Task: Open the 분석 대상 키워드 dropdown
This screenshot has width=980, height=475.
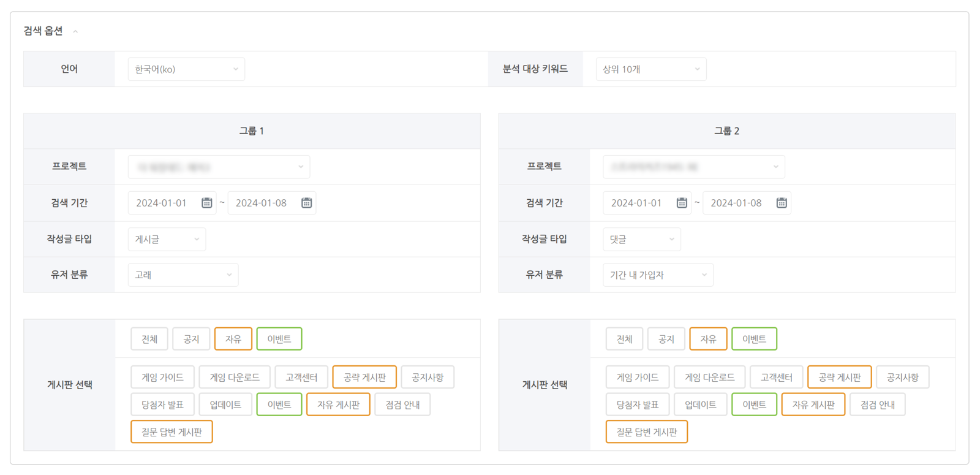Action: 650,69
